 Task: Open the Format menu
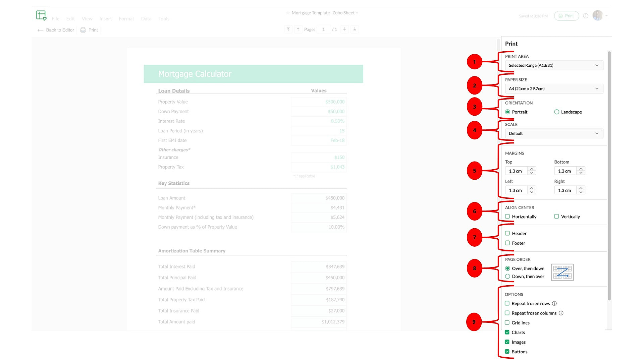click(x=126, y=19)
